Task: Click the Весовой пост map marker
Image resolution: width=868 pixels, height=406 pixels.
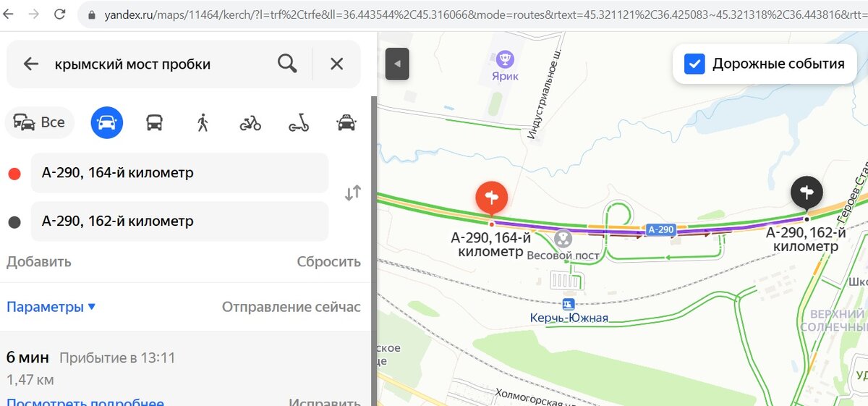Action: [x=563, y=238]
